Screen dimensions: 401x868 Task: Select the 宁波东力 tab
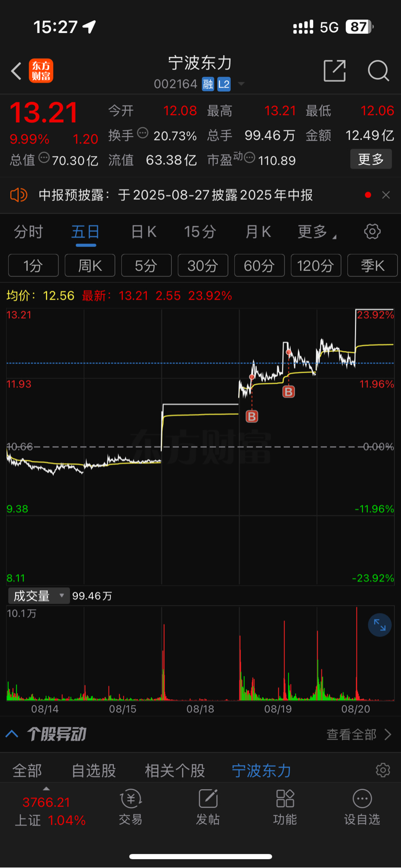pyautogui.click(x=262, y=770)
